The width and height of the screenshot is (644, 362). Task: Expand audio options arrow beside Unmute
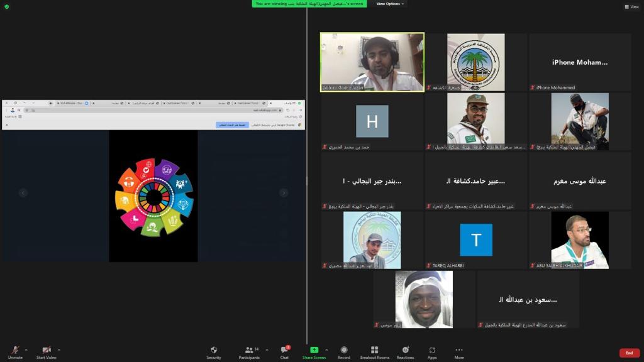pos(26,349)
